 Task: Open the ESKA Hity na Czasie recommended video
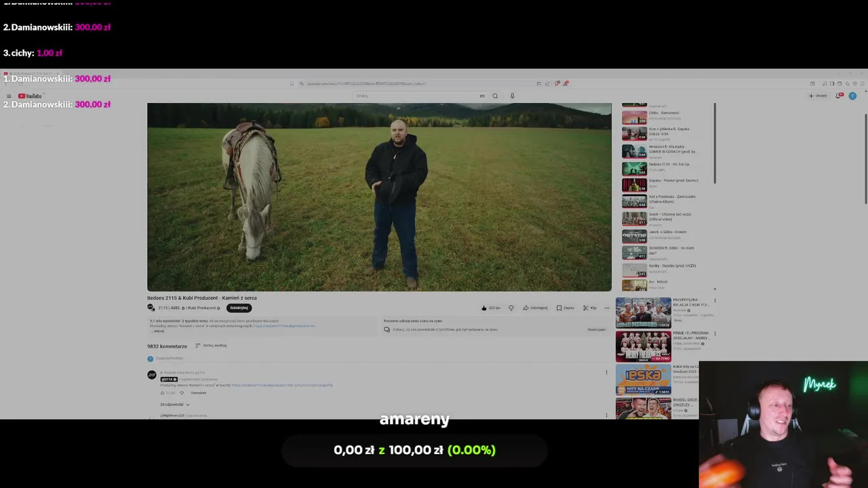[643, 380]
